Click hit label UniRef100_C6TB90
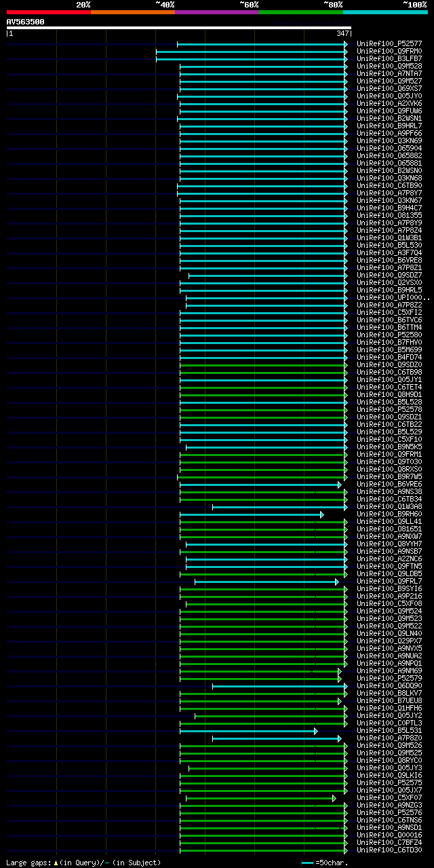The image size is (434, 868). tap(390, 186)
